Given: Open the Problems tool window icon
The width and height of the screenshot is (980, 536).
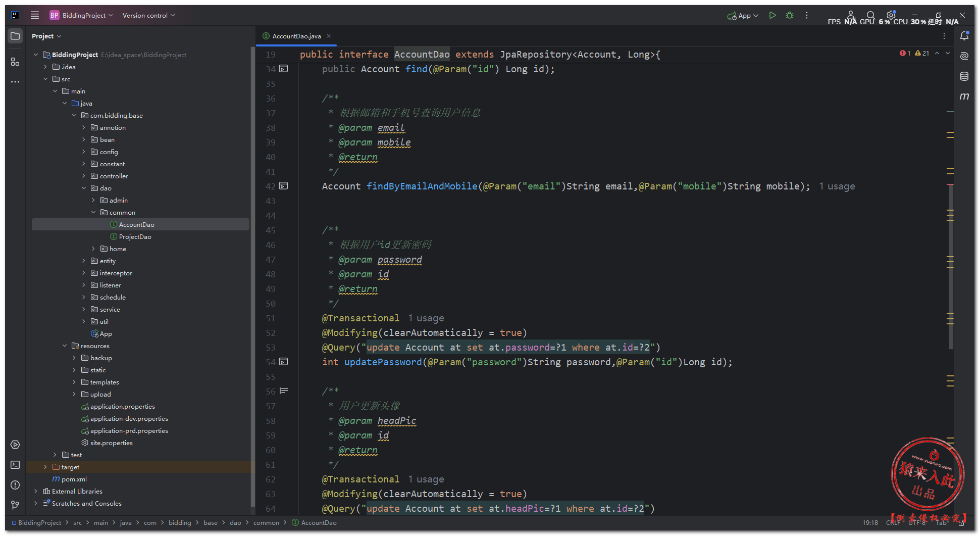Looking at the screenshot, I should (15, 485).
